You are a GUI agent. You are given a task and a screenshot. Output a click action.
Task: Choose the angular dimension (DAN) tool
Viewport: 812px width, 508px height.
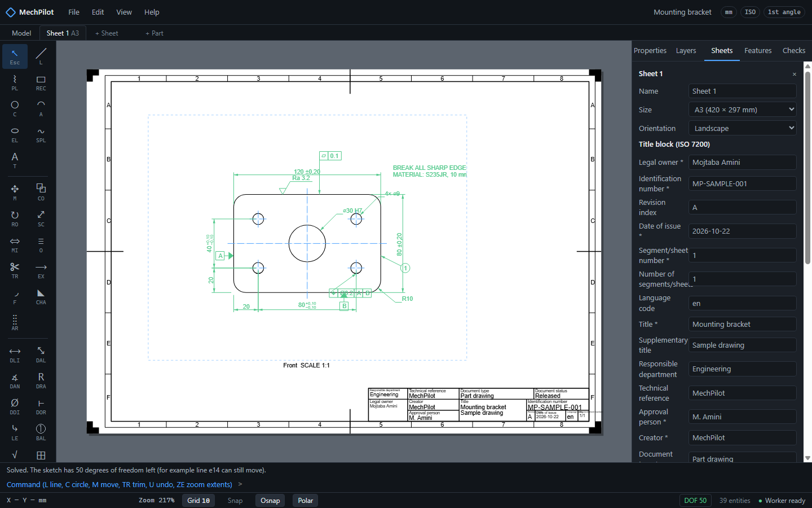pos(15,380)
